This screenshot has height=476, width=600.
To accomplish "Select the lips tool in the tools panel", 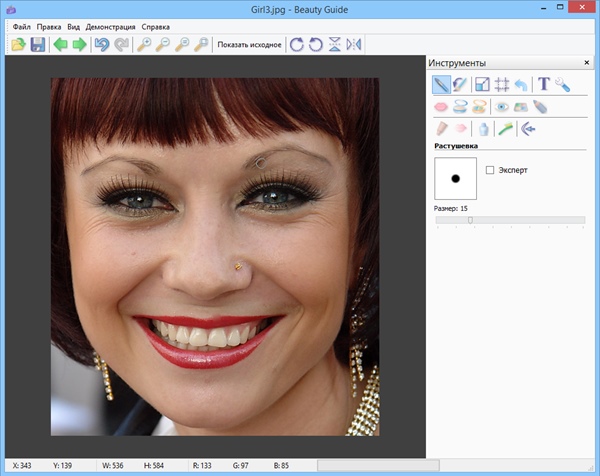I will point(441,106).
